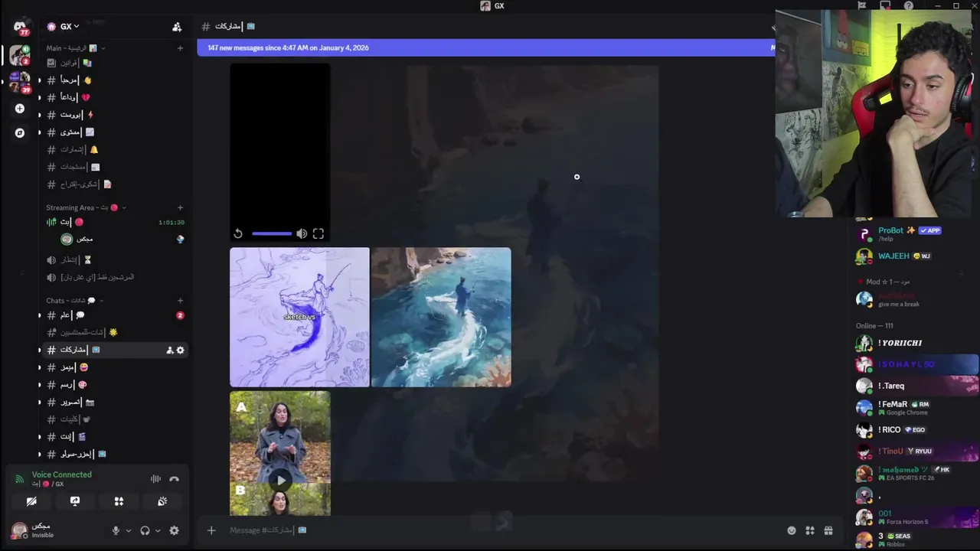Open the بووست channel with lightning bolt

[x=115, y=115]
